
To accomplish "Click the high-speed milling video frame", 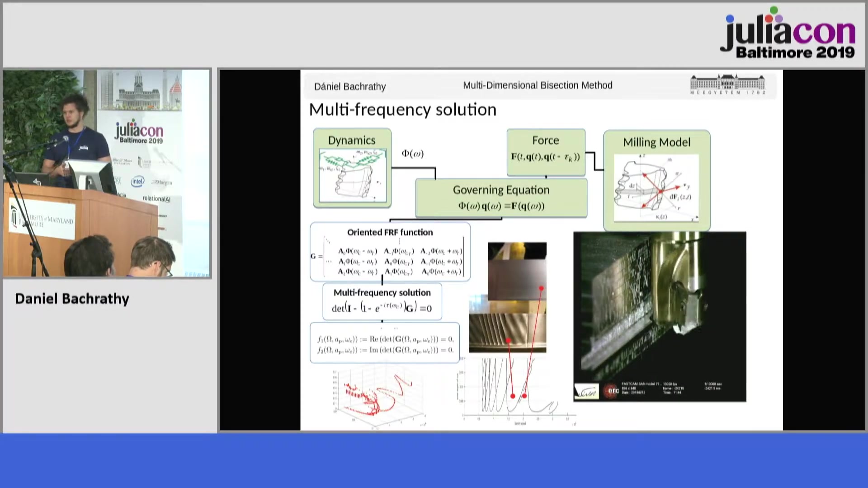I will click(660, 316).
